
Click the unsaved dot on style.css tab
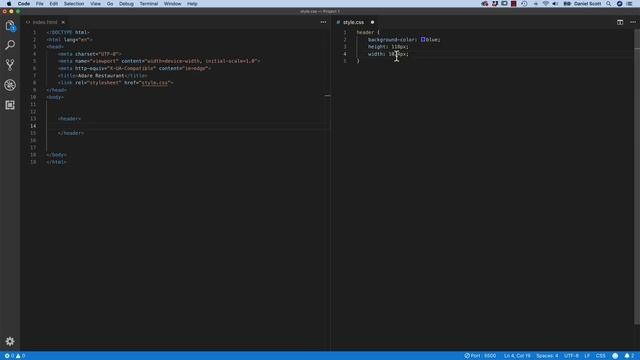[x=372, y=22]
